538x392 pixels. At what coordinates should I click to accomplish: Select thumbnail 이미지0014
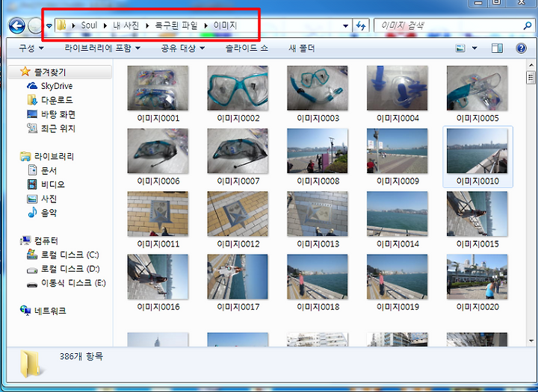coord(398,214)
